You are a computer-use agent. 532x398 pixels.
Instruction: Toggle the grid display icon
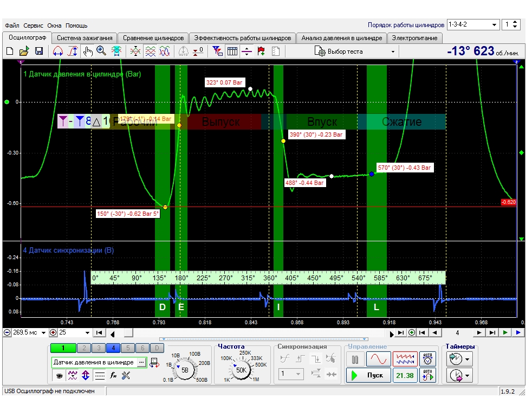pos(232,52)
